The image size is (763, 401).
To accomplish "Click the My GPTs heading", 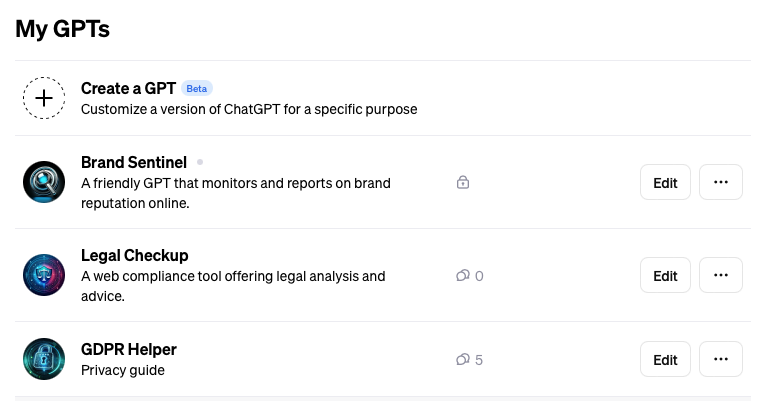I will click(62, 29).
